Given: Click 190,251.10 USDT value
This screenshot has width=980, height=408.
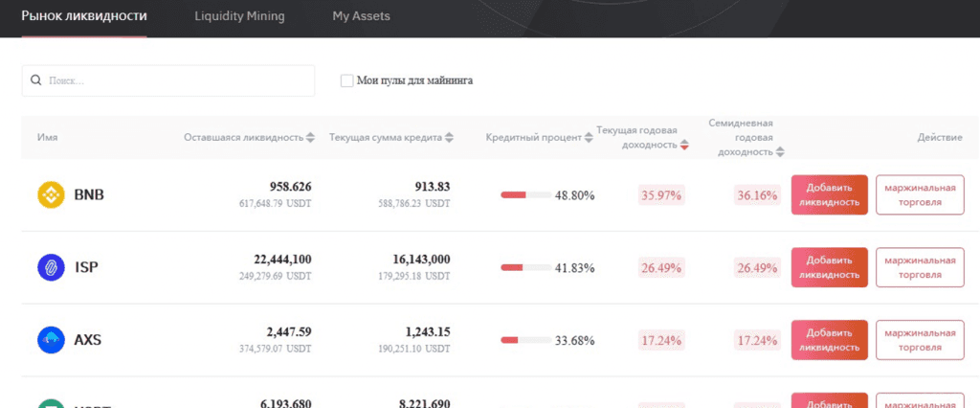Looking at the screenshot, I should point(413,349).
